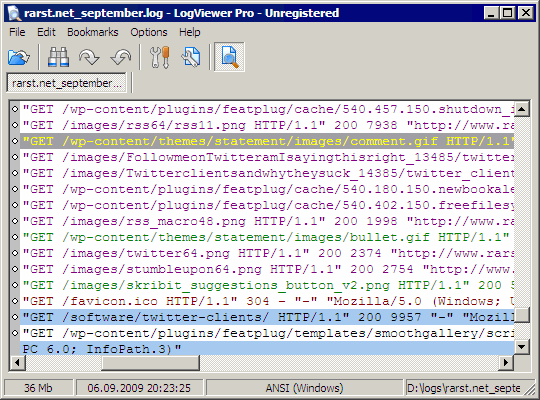Screen dimensions: 540x400
Task: Open the File menu
Action: [17, 32]
